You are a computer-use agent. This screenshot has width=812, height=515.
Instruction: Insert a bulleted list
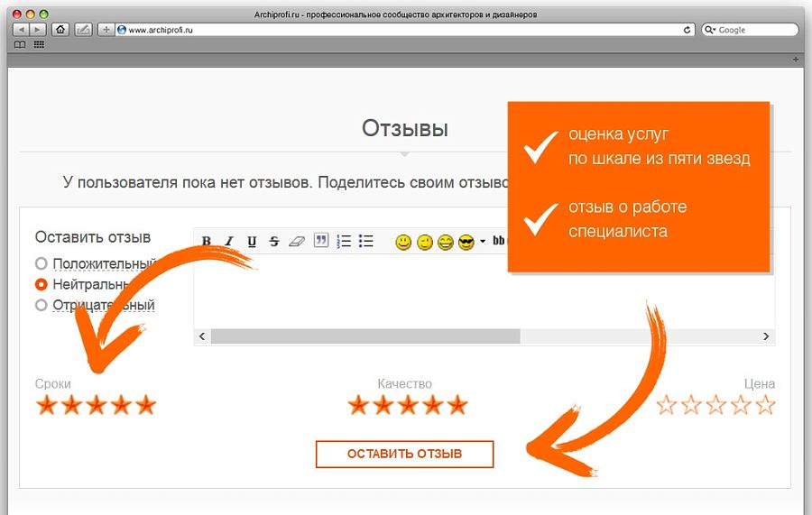coord(366,241)
